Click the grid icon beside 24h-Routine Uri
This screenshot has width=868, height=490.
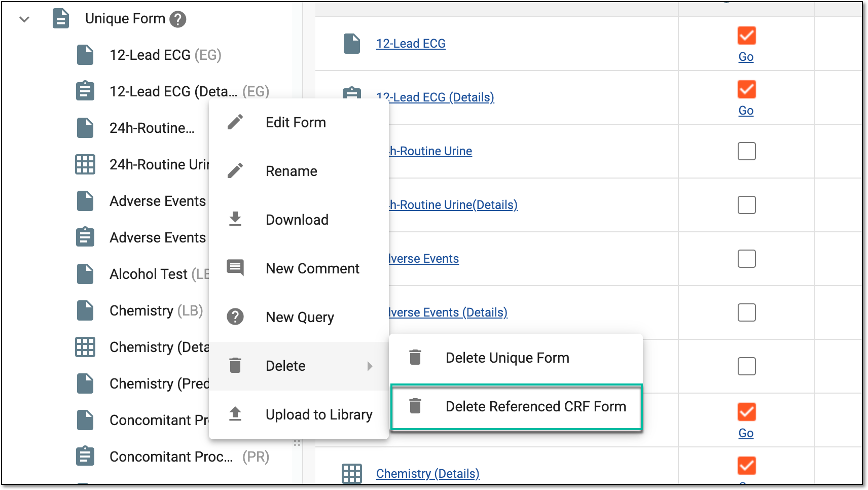click(x=85, y=164)
